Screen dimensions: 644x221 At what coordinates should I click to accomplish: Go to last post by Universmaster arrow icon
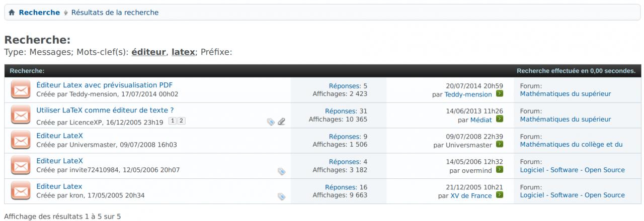pos(500,145)
